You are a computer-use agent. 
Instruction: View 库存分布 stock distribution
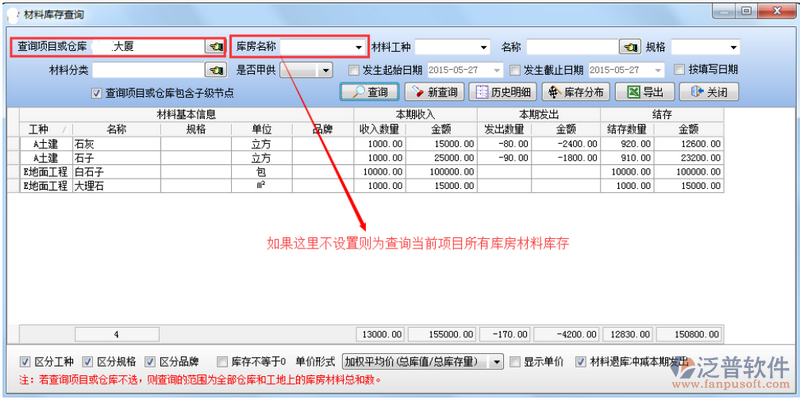pos(575,92)
